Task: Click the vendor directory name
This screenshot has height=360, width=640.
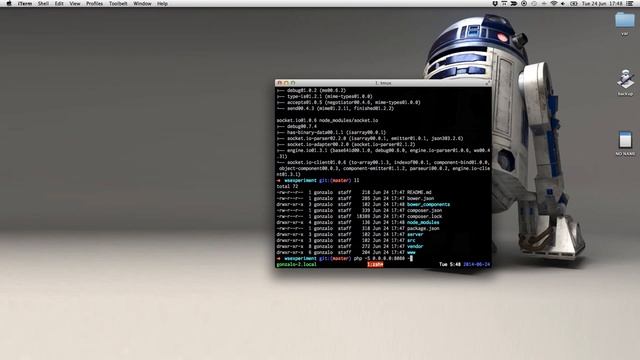Action: 415,247
